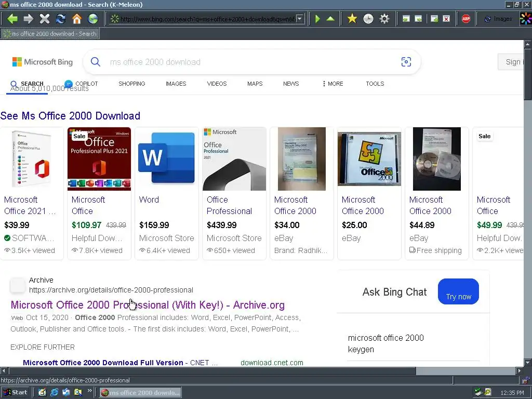Open 'Microsoft Office 2000 Professional (With Key!)' result
Screen dimensions: 532x399
tap(148, 305)
